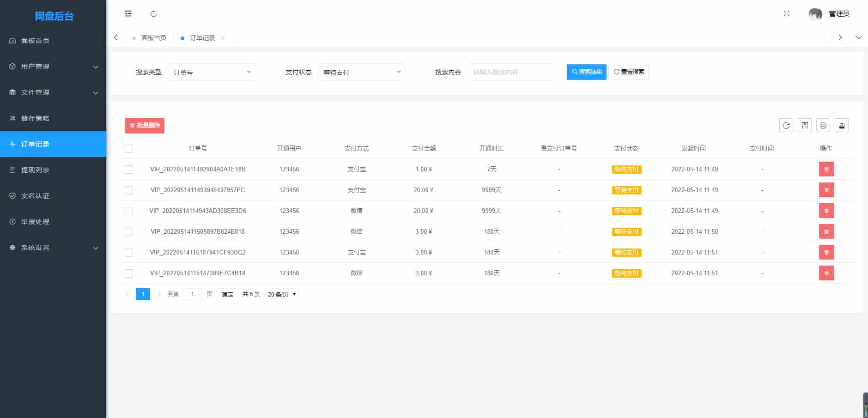Change page size using 20条/页 dropdown
Screen dimensions: 868x418
point(281,294)
